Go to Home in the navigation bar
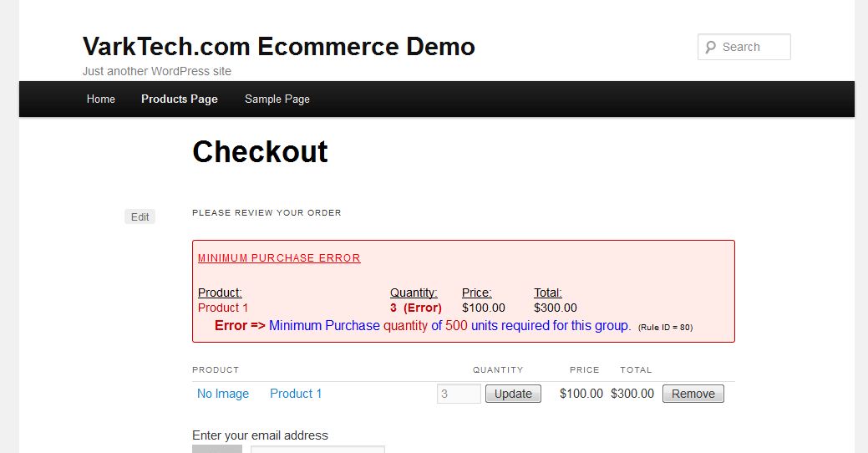 point(101,99)
